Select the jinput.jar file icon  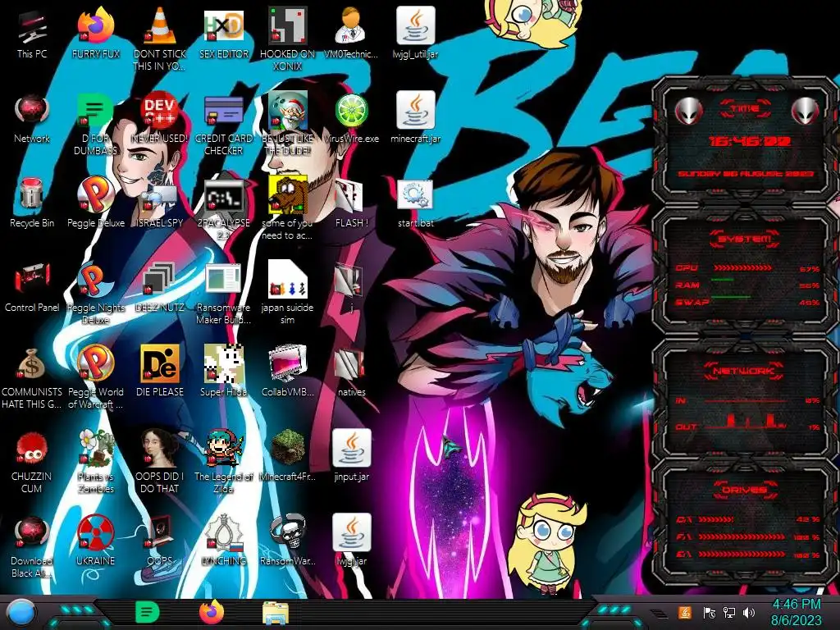(x=351, y=448)
